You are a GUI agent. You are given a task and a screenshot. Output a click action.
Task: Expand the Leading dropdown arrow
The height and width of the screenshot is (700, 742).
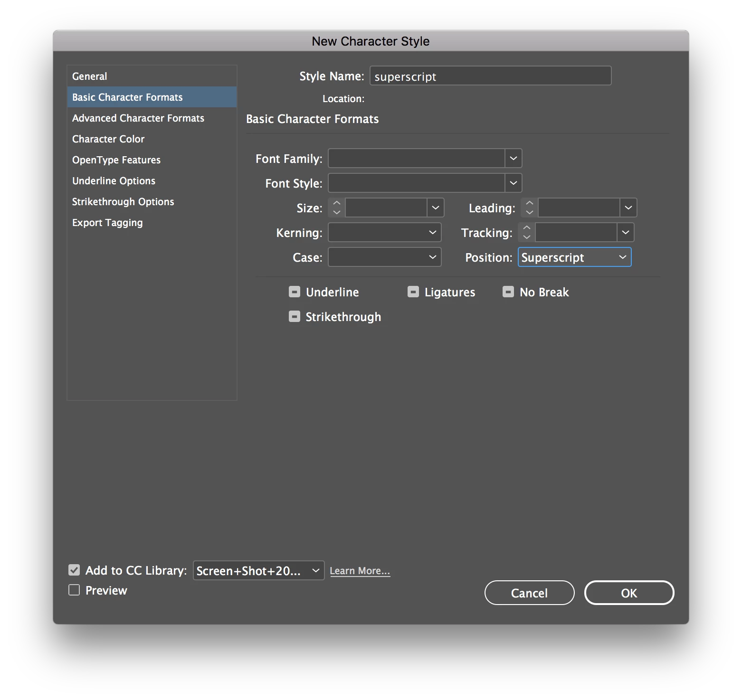click(628, 208)
